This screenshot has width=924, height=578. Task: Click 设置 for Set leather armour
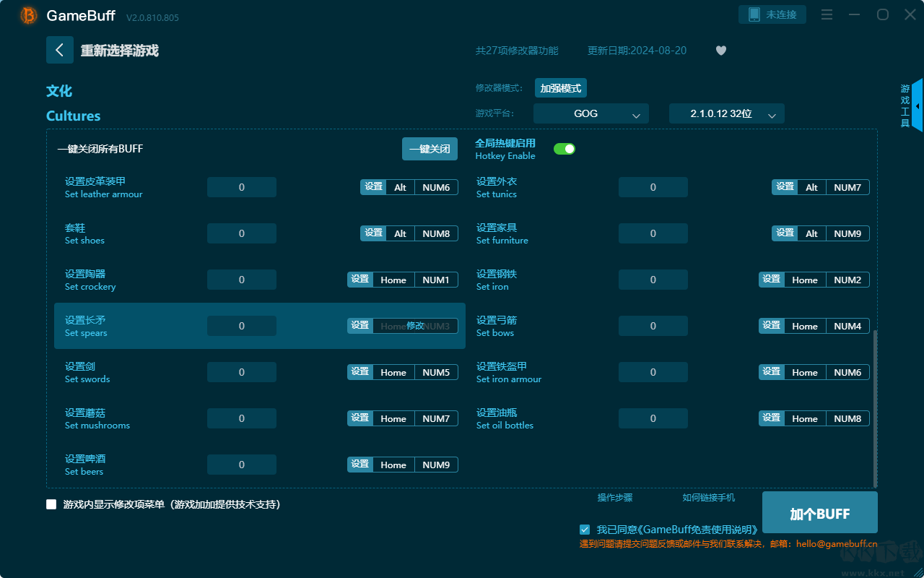pyautogui.click(x=373, y=187)
